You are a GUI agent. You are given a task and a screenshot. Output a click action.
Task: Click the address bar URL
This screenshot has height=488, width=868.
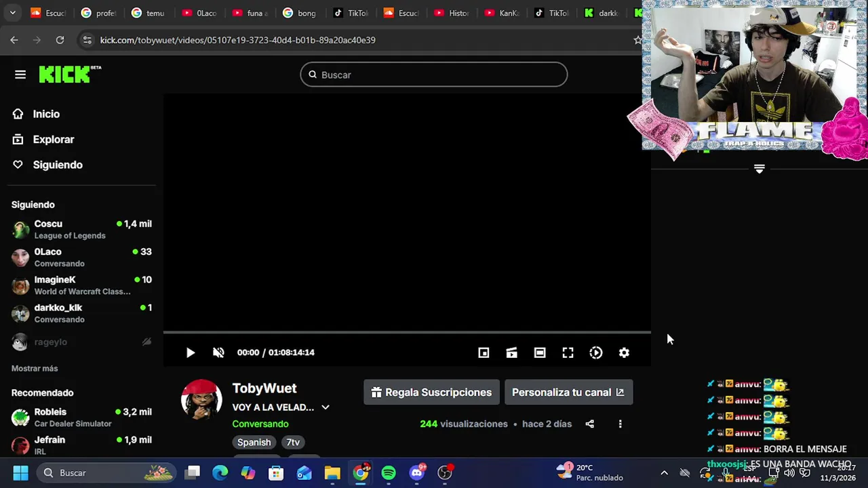pyautogui.click(x=238, y=40)
